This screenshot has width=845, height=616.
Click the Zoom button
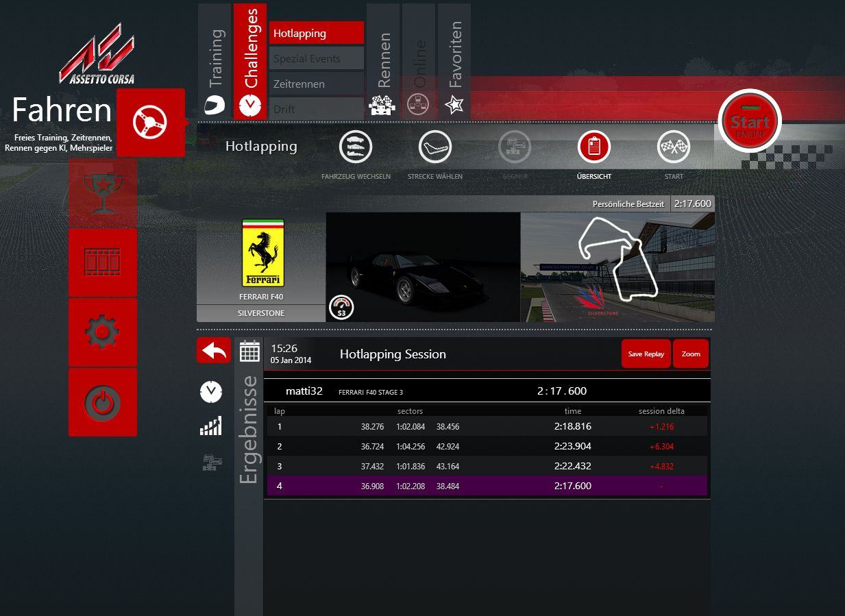click(x=691, y=354)
